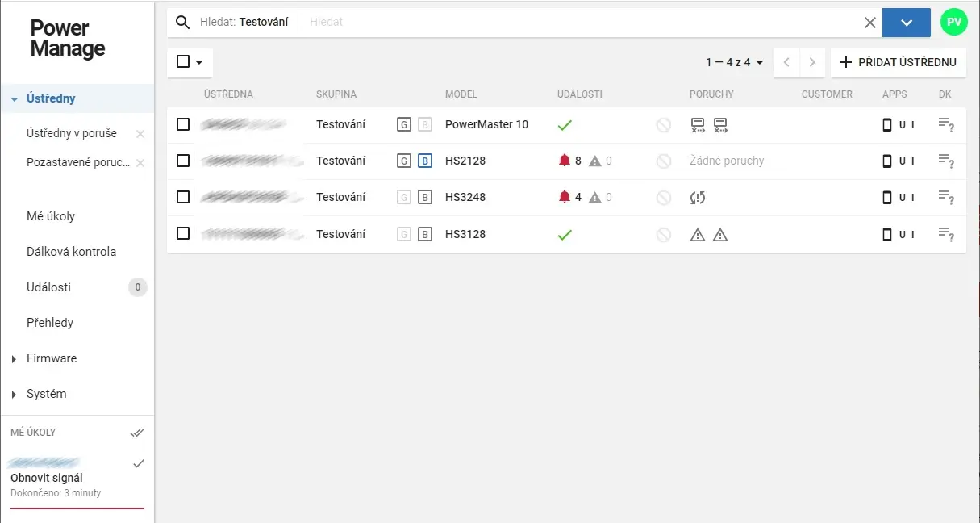Go to the previous page arrow

point(786,62)
